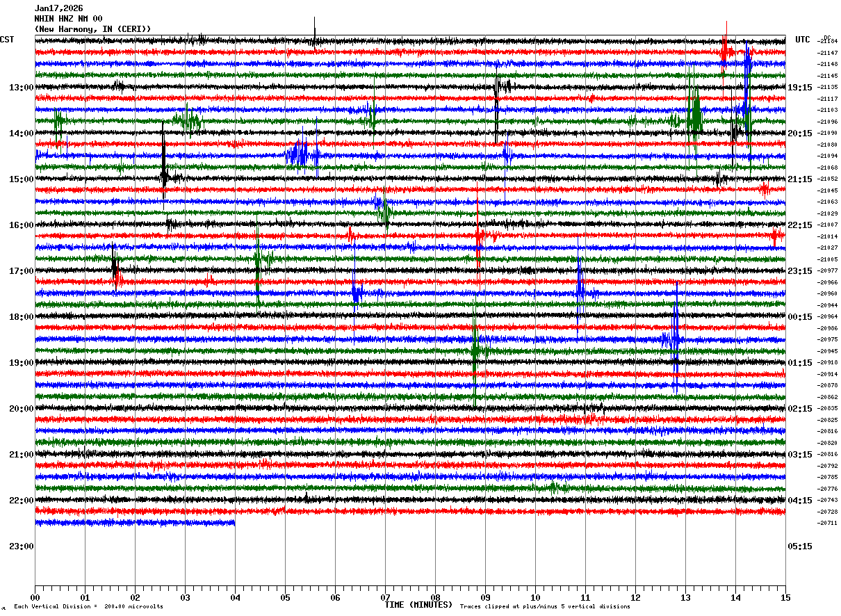Select the 15:00 CST hour label
This screenshot has height=616, width=841.
tap(22, 179)
